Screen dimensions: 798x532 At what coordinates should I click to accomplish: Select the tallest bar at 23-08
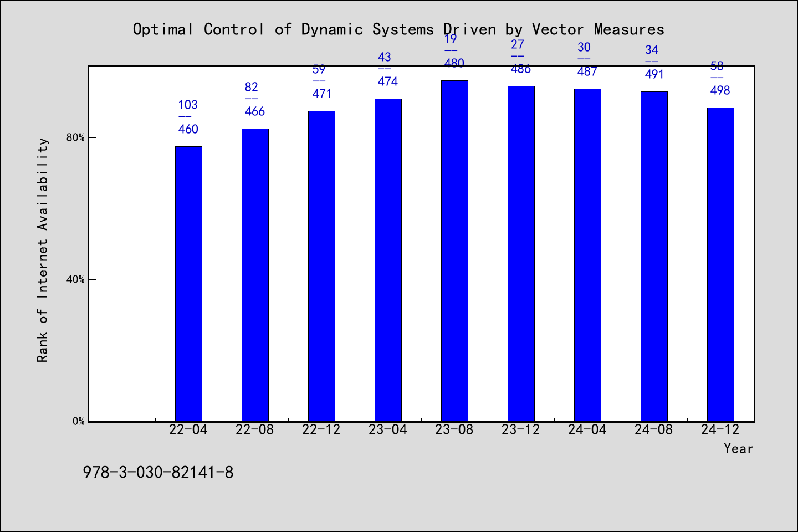(x=454, y=251)
